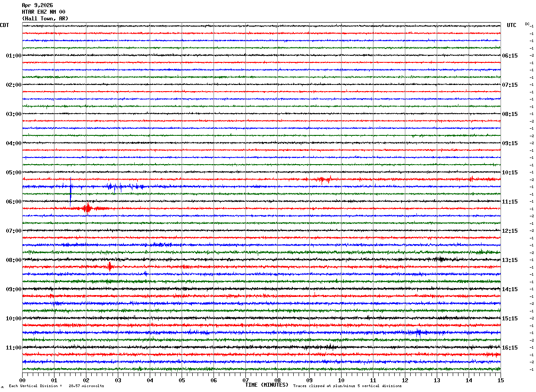Select the 01:00 CDT time label
The height and width of the screenshot is (392, 536).
[x=14, y=56]
